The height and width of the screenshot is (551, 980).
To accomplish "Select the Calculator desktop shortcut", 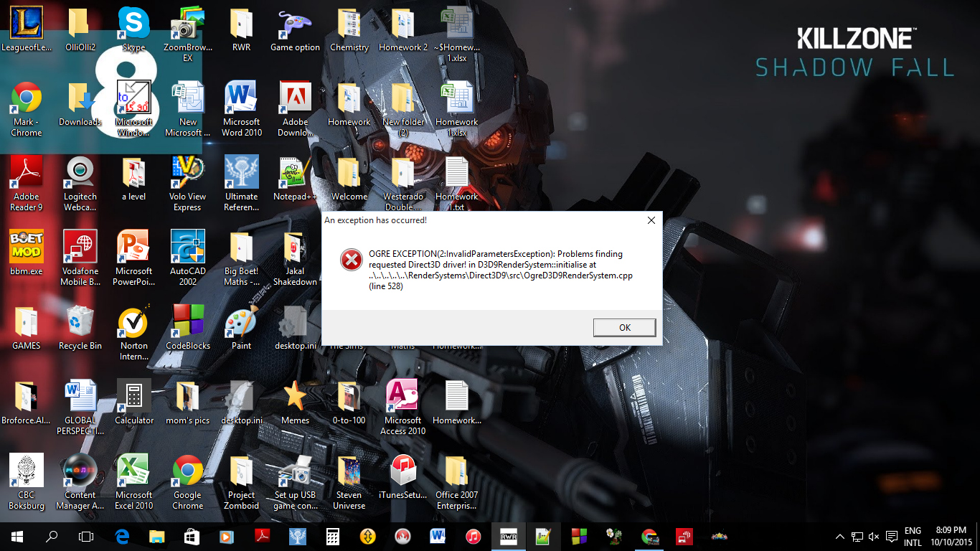I will pyautogui.click(x=134, y=403).
